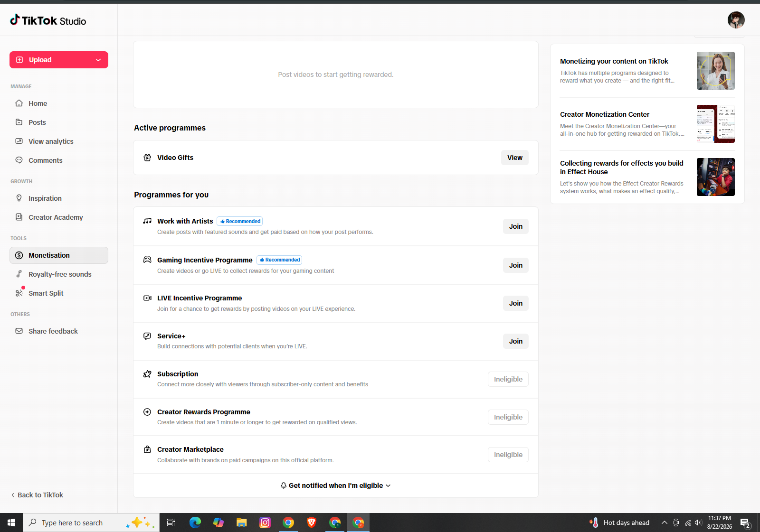Open Smart Split in the sidebar
Image resolution: width=760 pixels, height=532 pixels.
(59, 293)
